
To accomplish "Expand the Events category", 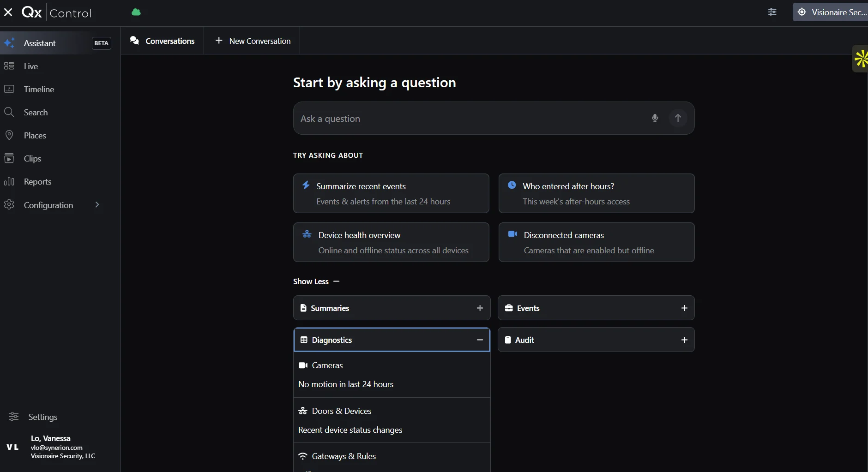I will point(596,308).
